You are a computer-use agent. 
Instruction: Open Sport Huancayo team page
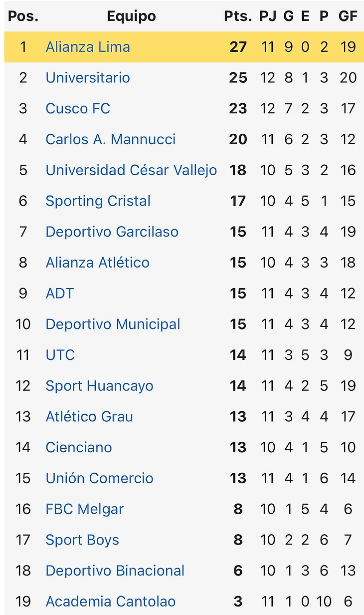coord(99,386)
